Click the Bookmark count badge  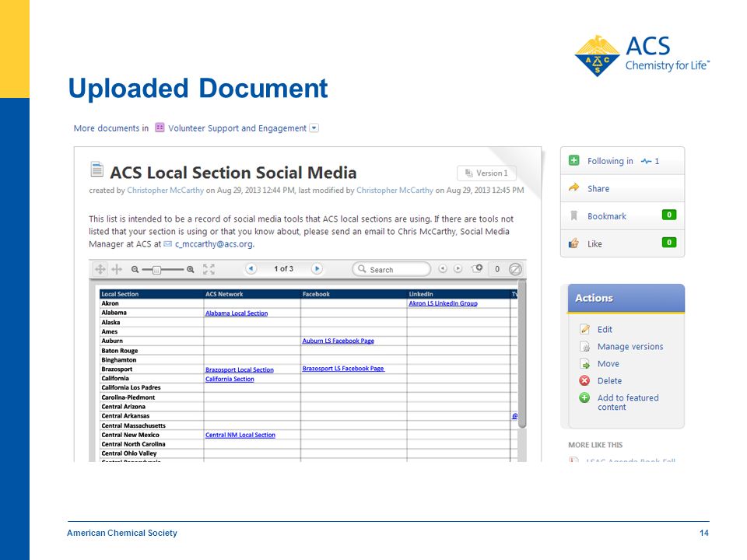tap(669, 215)
